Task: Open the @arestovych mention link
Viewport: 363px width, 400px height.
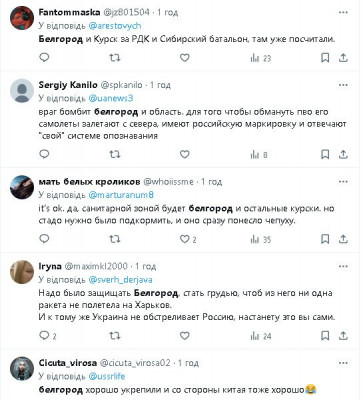Action: [x=115, y=26]
